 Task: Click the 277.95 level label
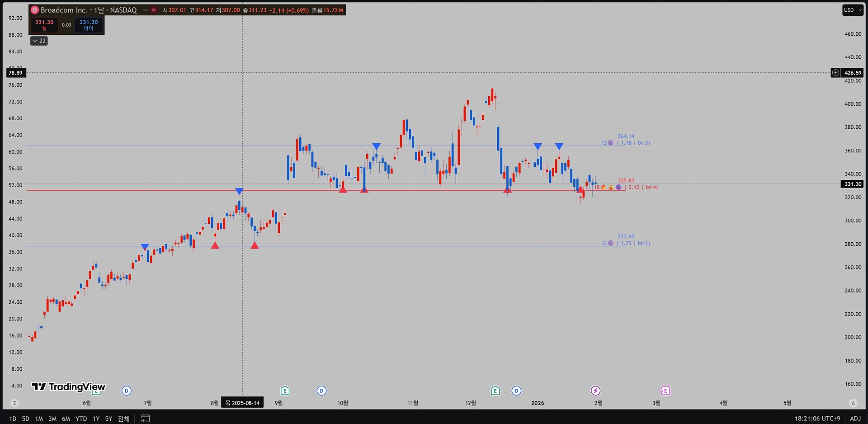click(x=626, y=236)
